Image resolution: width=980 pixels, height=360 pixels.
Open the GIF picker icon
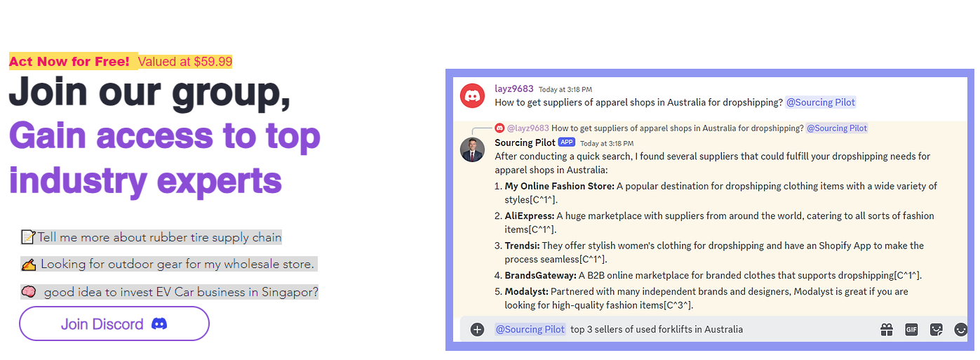click(x=911, y=329)
